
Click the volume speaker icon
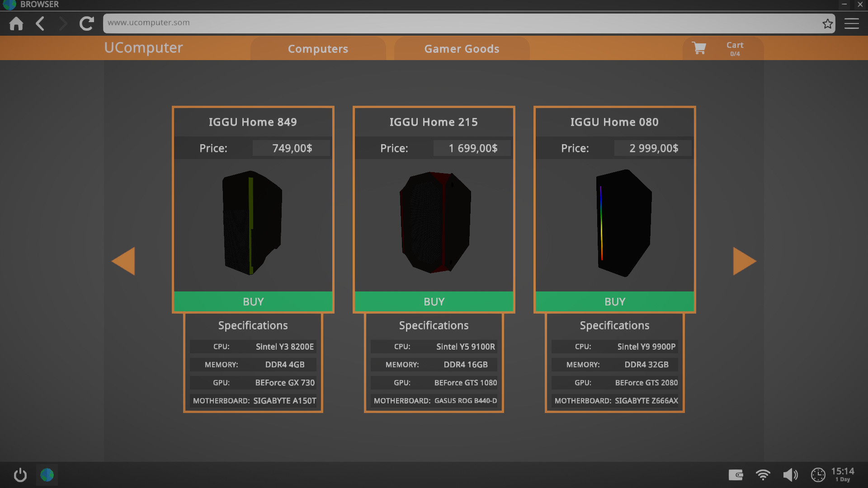click(790, 475)
